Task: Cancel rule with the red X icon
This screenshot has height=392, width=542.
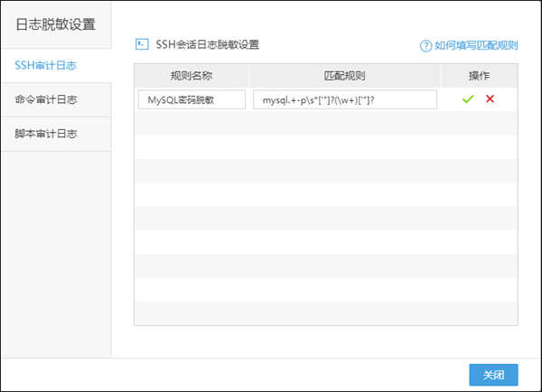Action: pyautogui.click(x=490, y=99)
